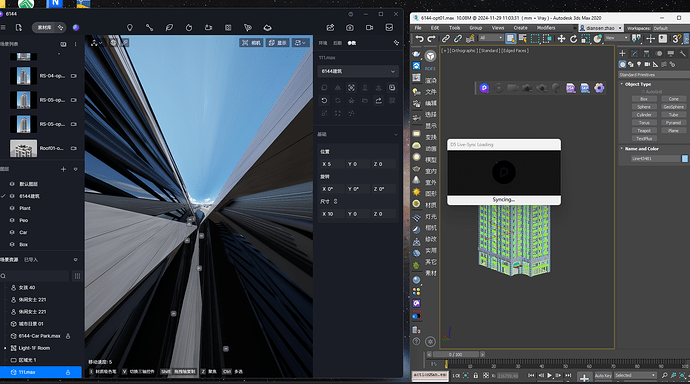Open the Modifiers menu
The image size is (690, 384).
pyautogui.click(x=546, y=28)
